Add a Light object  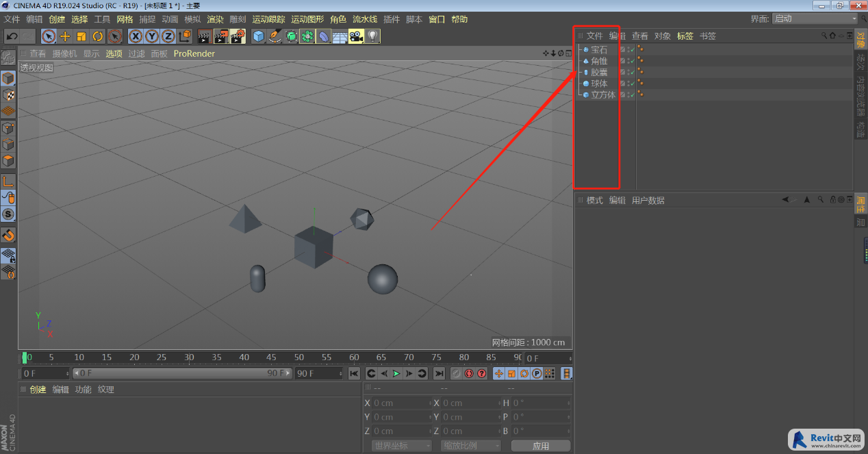pyautogui.click(x=372, y=36)
